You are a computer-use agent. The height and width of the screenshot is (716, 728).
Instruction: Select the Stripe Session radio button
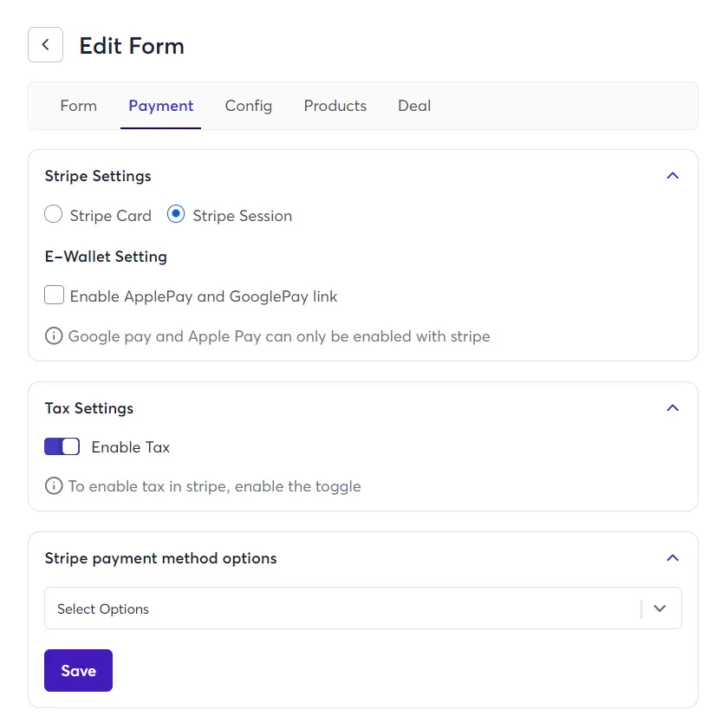coord(175,214)
